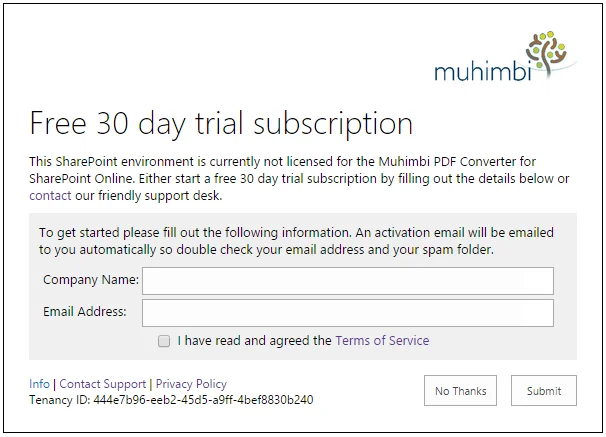
Task: Focus the Email Address text field
Action: coord(347,313)
